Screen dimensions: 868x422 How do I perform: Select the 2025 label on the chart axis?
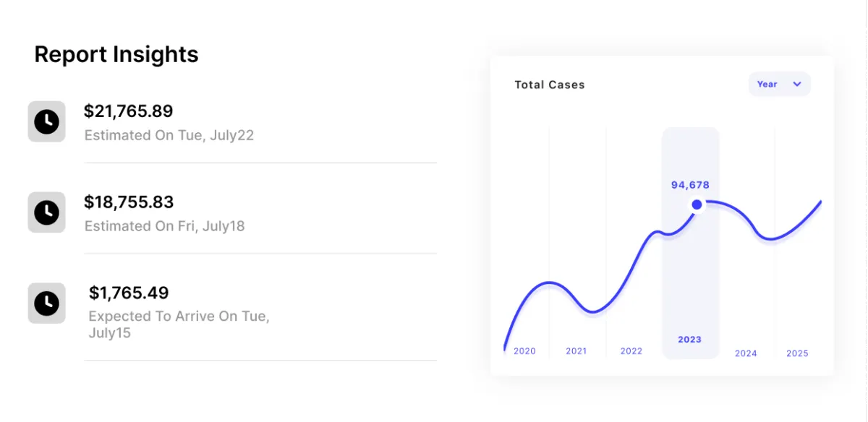pyautogui.click(x=797, y=353)
